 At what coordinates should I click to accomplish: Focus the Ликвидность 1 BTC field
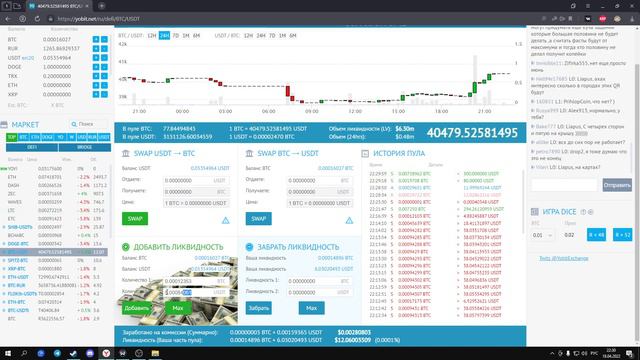[x=320, y=281]
